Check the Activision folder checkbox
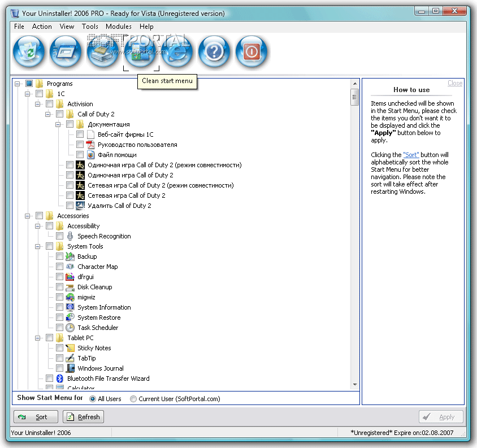Image resolution: width=477 pixels, height=448 pixels. click(50, 104)
